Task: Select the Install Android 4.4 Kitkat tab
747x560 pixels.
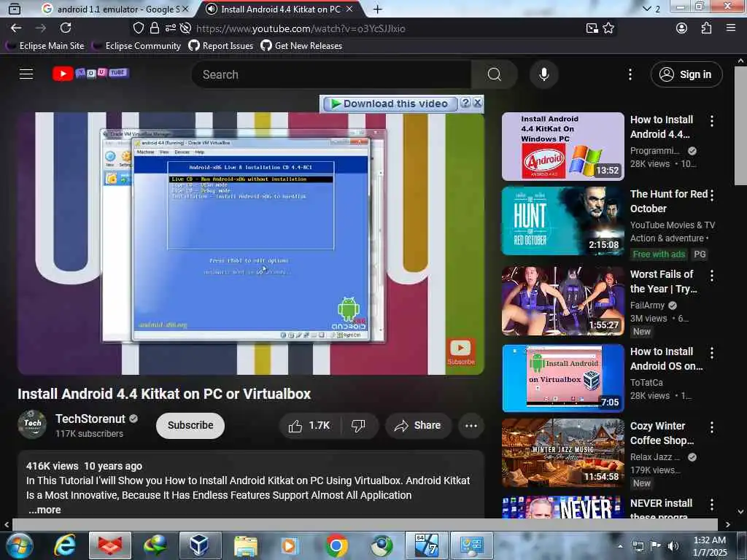Action: click(279, 9)
